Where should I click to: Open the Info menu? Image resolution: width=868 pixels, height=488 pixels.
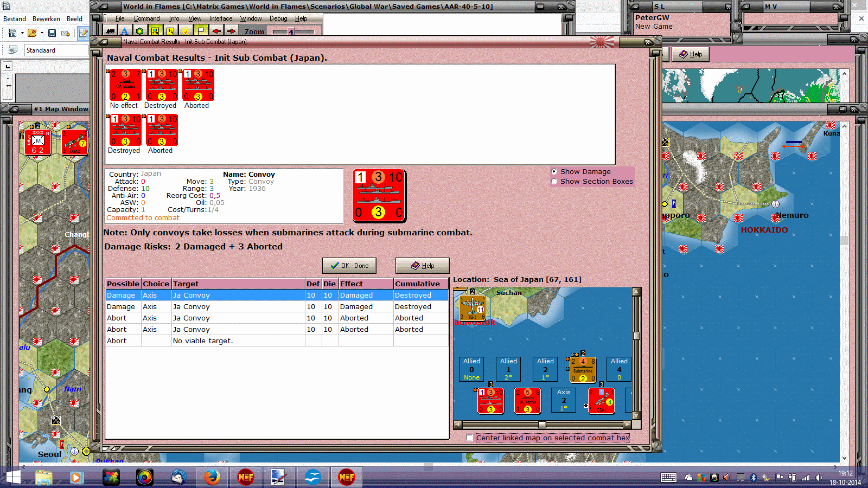(174, 18)
